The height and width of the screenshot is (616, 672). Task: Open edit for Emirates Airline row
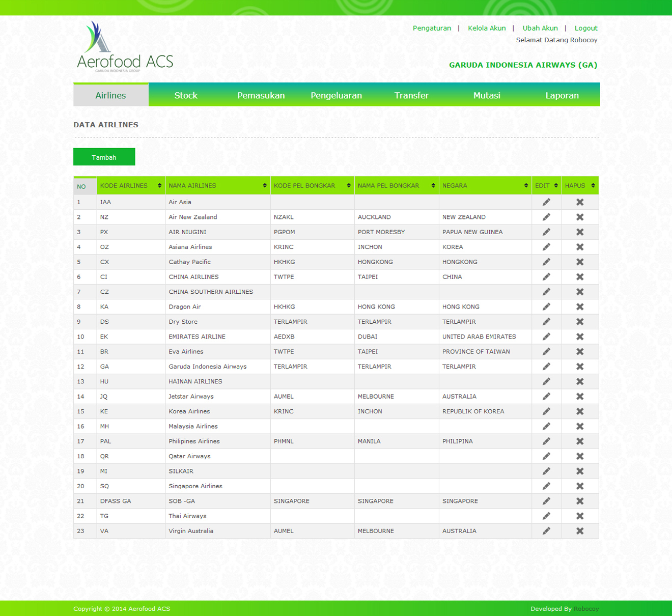(x=546, y=337)
